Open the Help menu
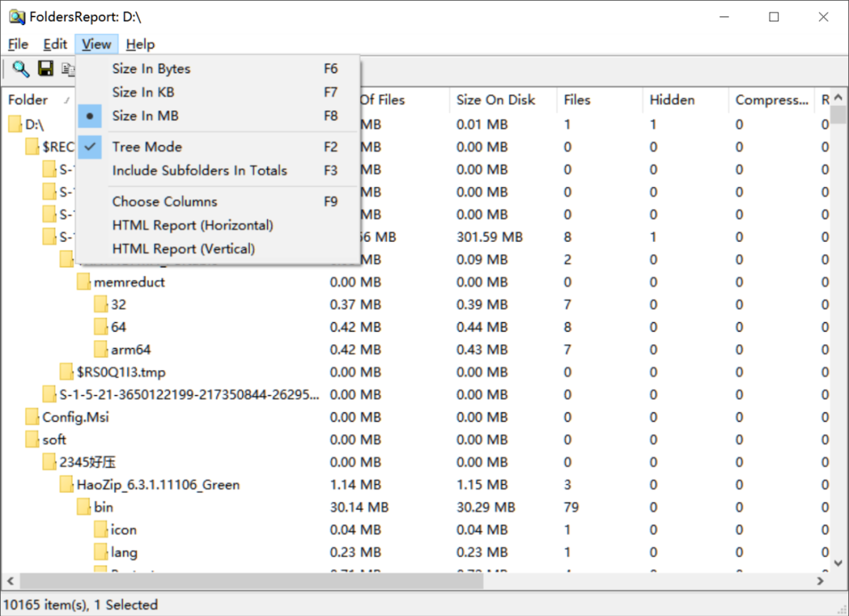Screen dimensions: 849x616 pos(140,44)
